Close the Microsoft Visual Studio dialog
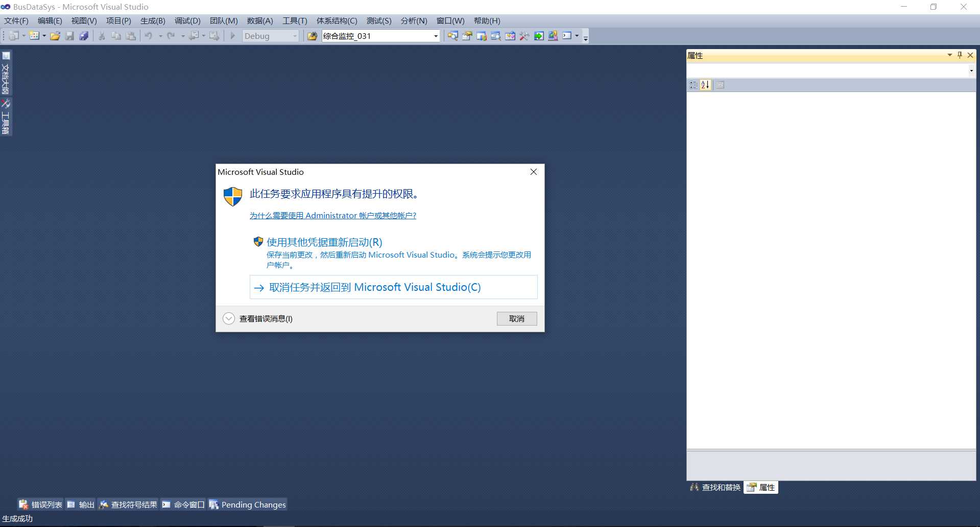Image resolution: width=980 pixels, height=527 pixels. tap(534, 172)
